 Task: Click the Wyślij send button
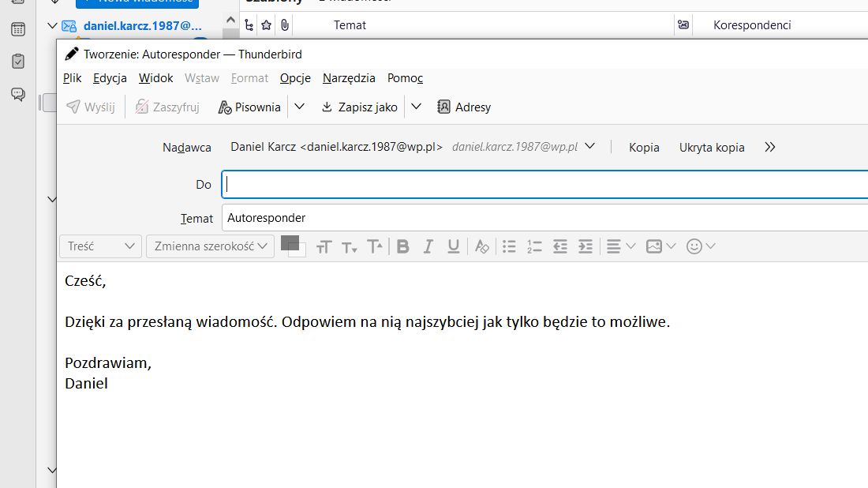pyautogui.click(x=91, y=107)
